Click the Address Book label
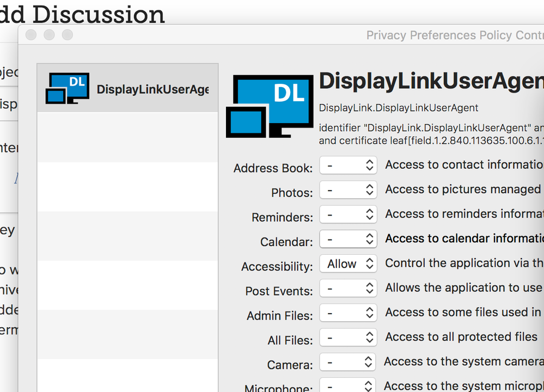The image size is (544, 392). pos(273,168)
